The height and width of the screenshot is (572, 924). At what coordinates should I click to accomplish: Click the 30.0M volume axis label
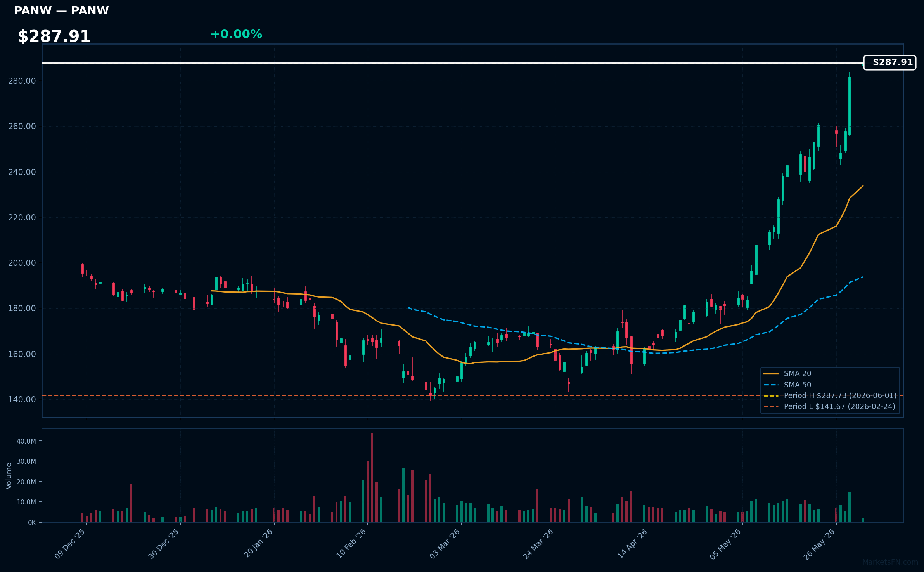click(26, 461)
